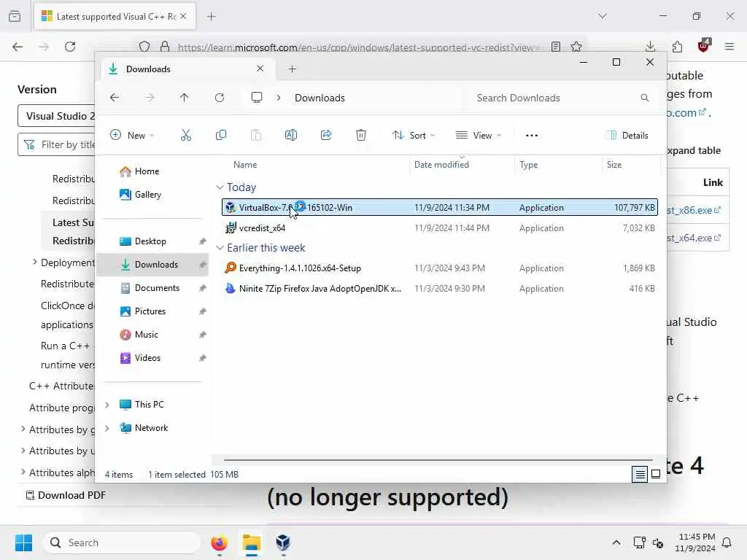This screenshot has width=747, height=560.
Task: Click the Paste icon in Explorer toolbar
Action: 256,135
